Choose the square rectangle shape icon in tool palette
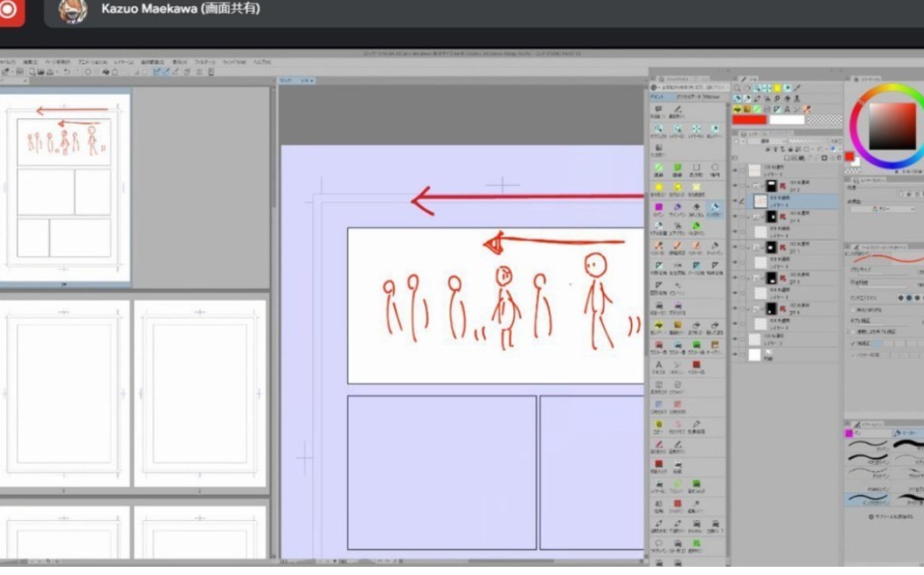 [x=696, y=168]
